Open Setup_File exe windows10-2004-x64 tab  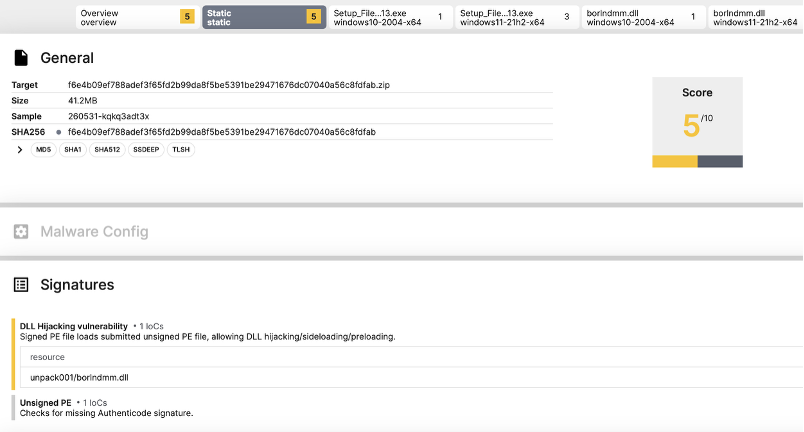tap(390, 17)
